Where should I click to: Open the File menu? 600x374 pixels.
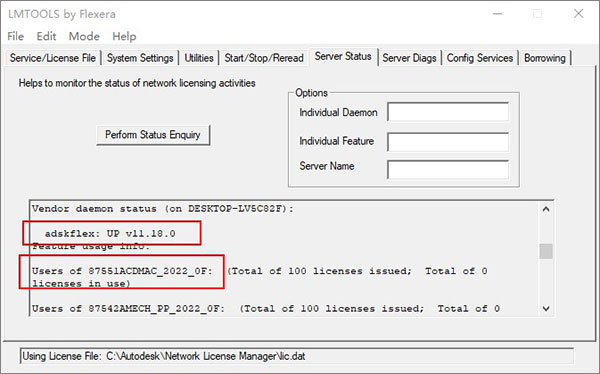[x=16, y=36]
